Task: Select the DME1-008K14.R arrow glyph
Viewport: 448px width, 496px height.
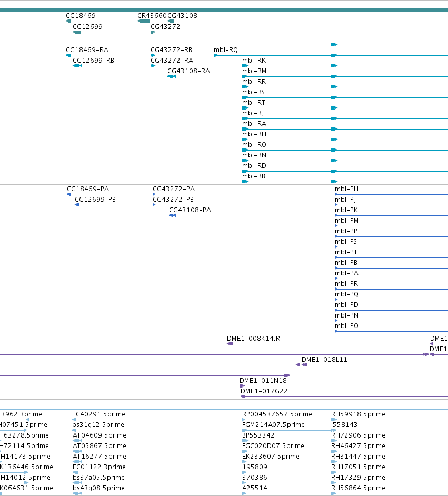Action: [230, 344]
